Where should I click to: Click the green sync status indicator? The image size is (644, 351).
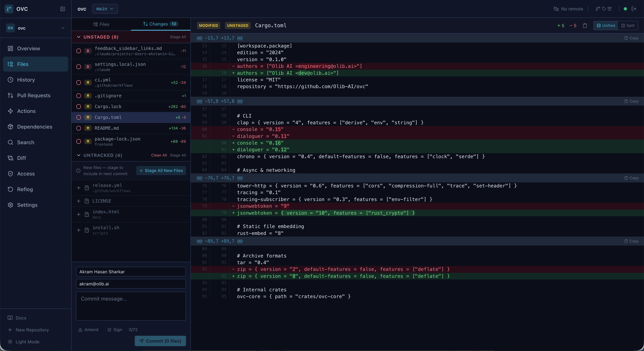tap(625, 9)
